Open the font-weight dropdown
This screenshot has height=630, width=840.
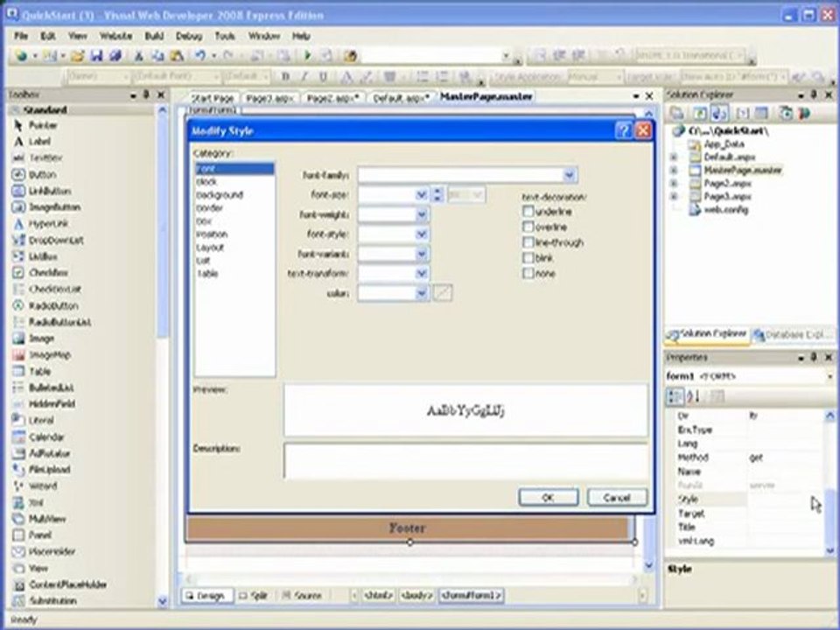(x=422, y=214)
